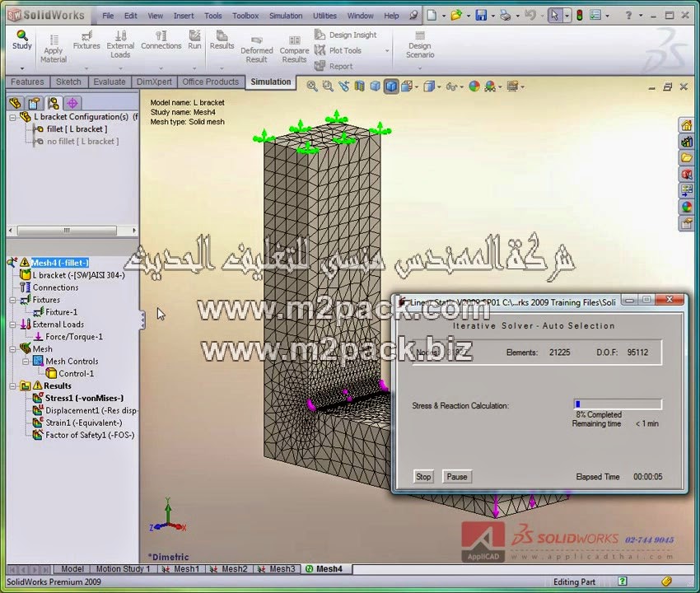Screen dimensions: 700x593
Task: Click the Zoom to Fit magnifier icon
Action: coord(312,86)
